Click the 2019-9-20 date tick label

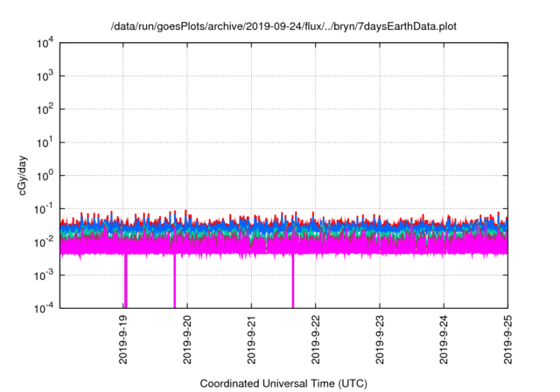click(x=187, y=339)
